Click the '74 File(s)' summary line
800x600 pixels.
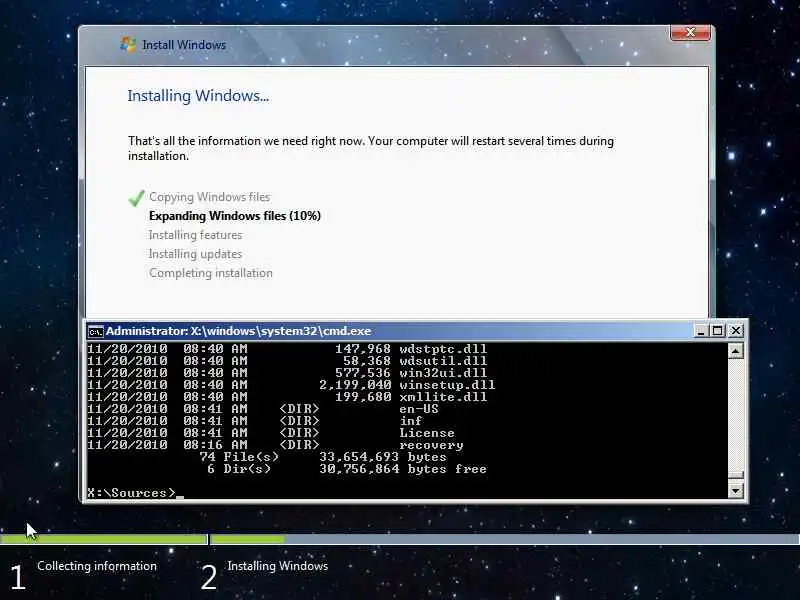click(x=323, y=457)
